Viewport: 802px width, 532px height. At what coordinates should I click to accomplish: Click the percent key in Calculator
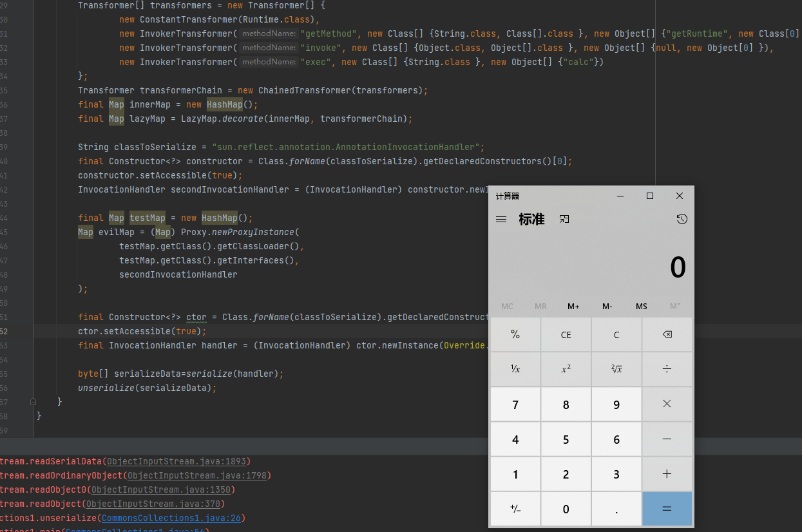pos(515,334)
